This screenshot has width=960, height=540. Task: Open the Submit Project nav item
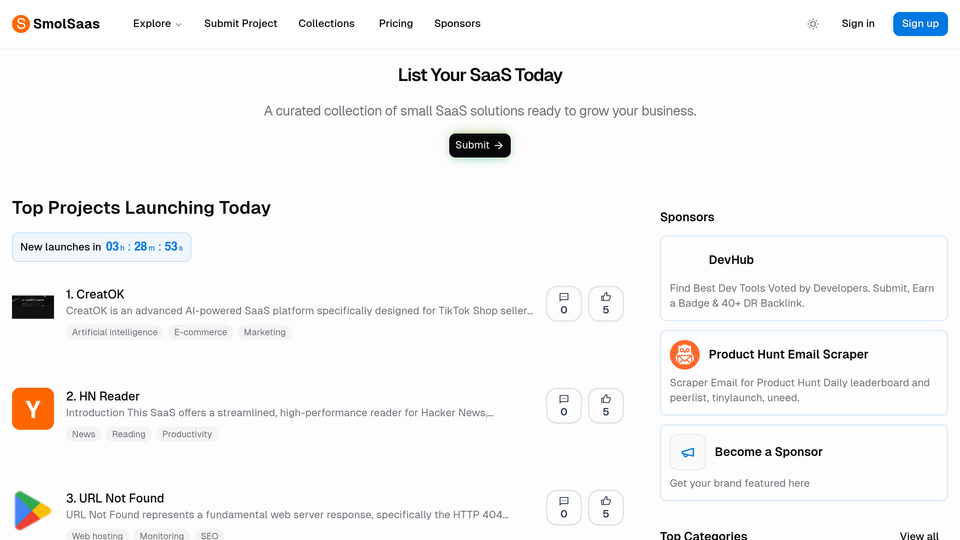[241, 24]
